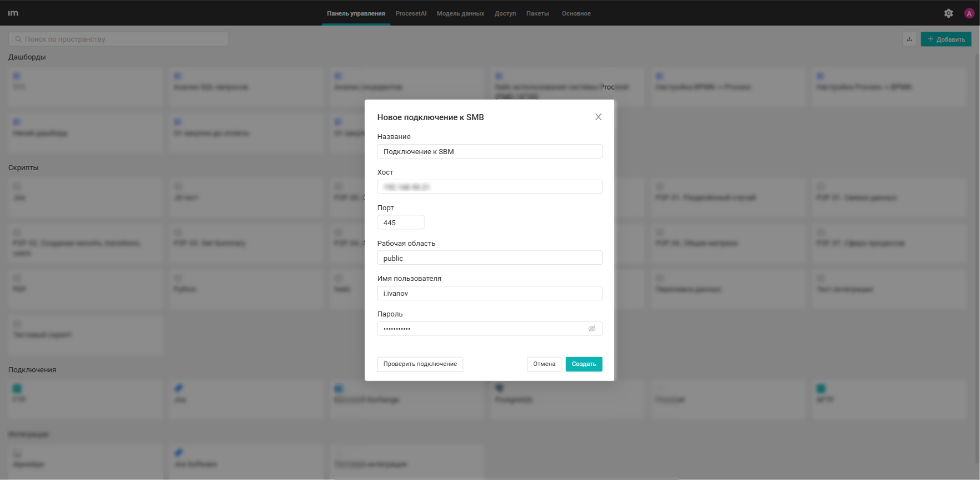Open the Модель данных tab
Image resolution: width=980 pixels, height=480 pixels.
pyautogui.click(x=460, y=13)
